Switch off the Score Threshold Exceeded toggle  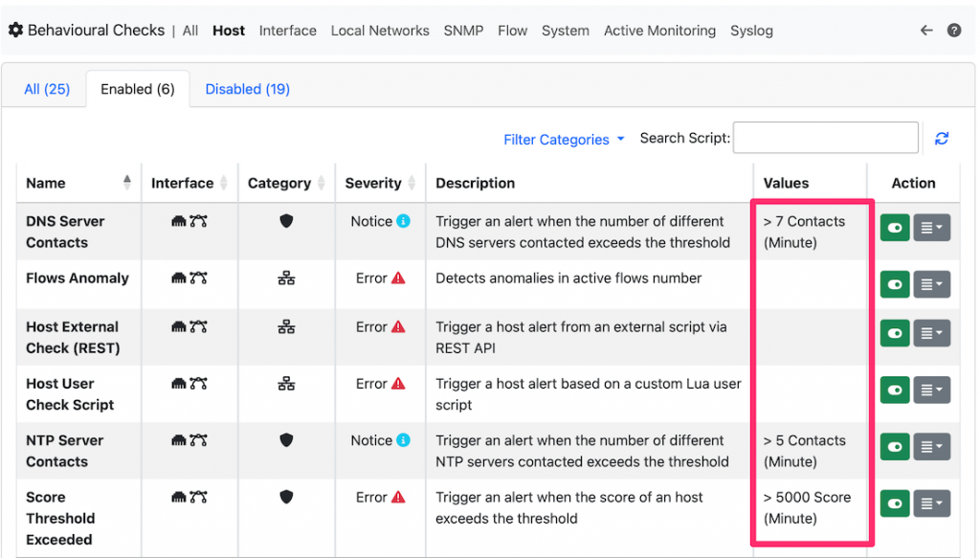tap(895, 503)
